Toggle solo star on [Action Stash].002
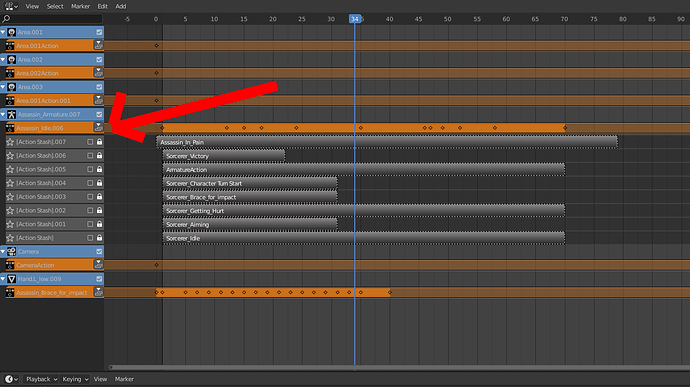Viewport: 690px width, 387px height. [10, 210]
